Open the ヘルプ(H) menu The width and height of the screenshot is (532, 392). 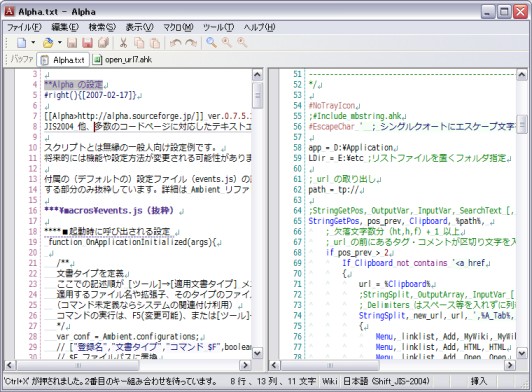click(259, 27)
